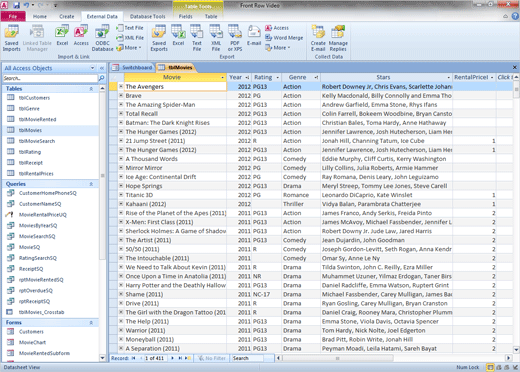Open Stars column filter dropdown
Image resolution: width=520 pixels, height=372 pixels.
(449, 77)
